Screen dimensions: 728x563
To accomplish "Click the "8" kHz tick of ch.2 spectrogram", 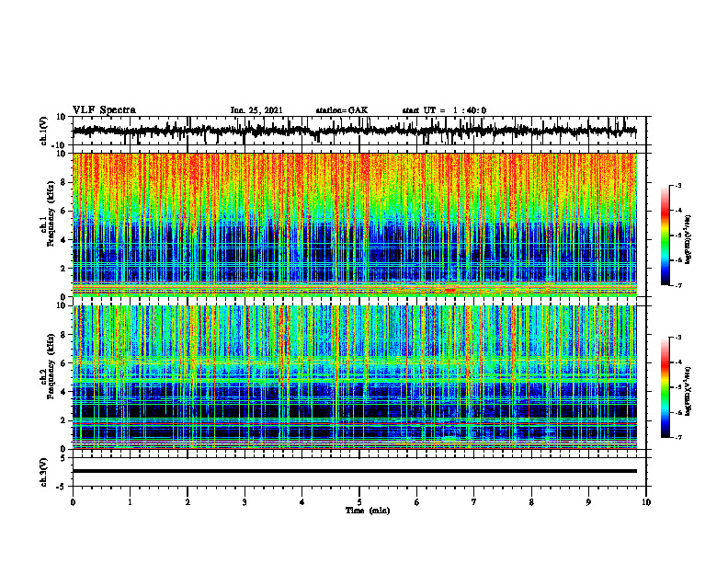I will click(x=64, y=335).
